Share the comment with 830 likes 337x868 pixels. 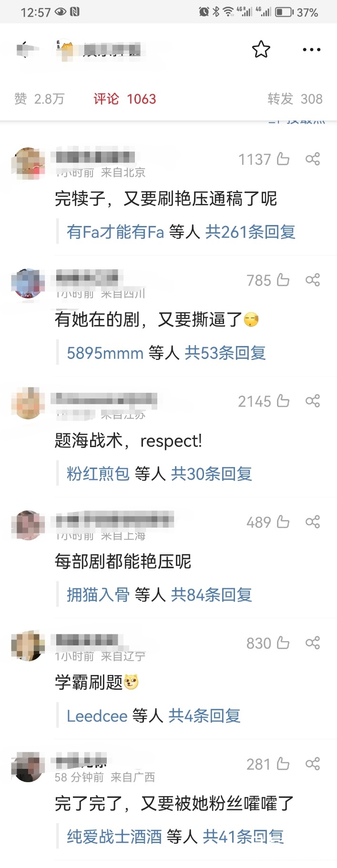(313, 643)
